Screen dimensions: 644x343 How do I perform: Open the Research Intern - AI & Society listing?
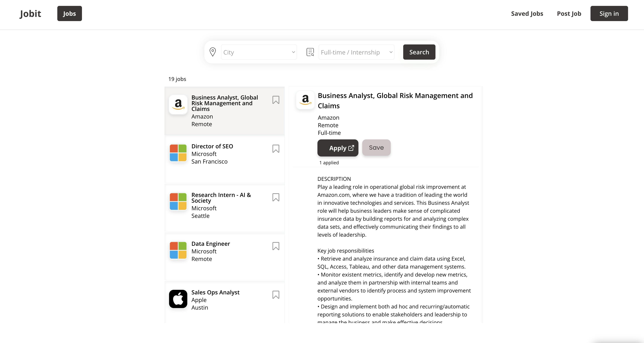[x=224, y=208]
